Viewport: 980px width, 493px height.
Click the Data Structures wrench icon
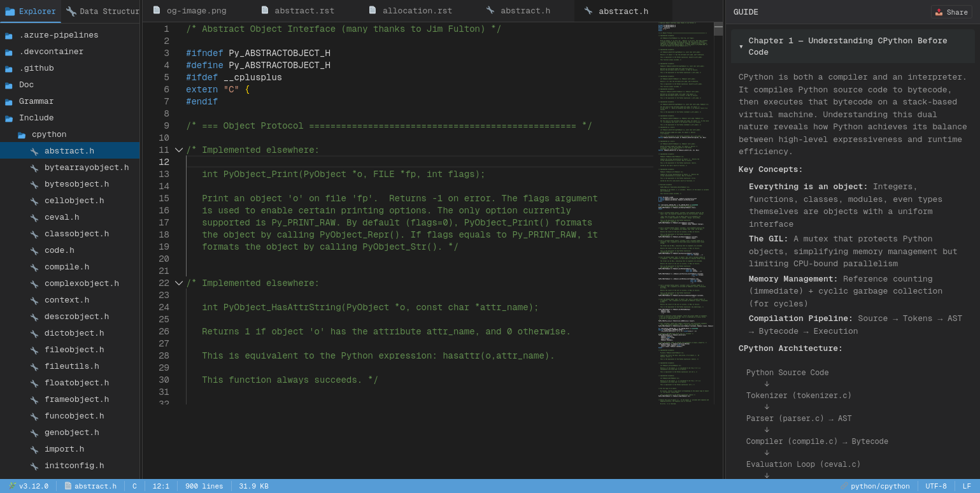pyautogui.click(x=71, y=11)
